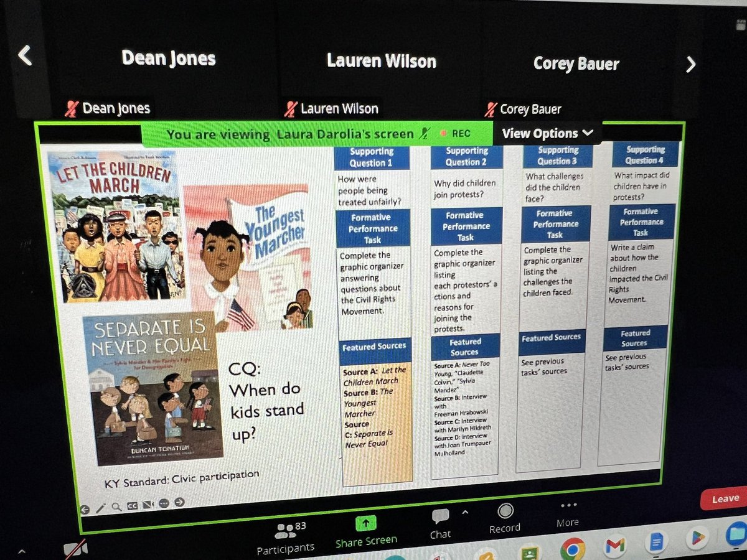The width and height of the screenshot is (747, 560).
Task: Click the Supporting Question 2 header
Action: [x=466, y=156]
